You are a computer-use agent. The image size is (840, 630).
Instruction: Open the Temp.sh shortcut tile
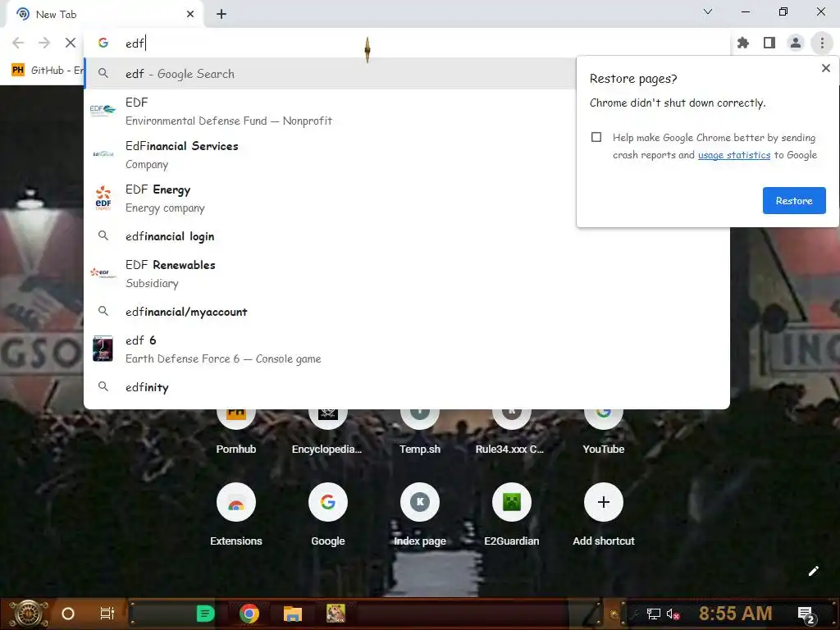pyautogui.click(x=419, y=431)
